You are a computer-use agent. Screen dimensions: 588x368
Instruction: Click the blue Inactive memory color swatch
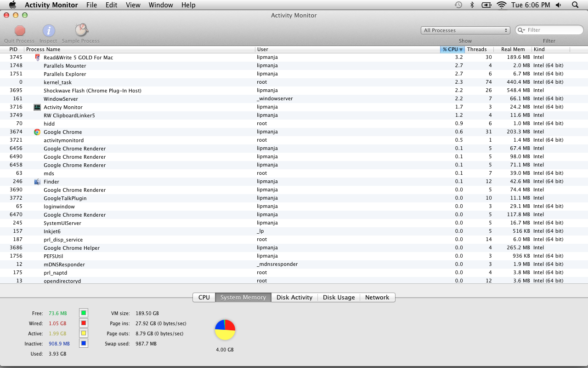83,344
